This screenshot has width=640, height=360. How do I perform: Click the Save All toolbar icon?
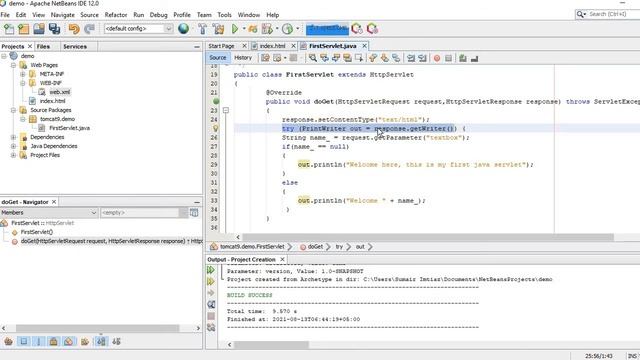(x=54, y=29)
